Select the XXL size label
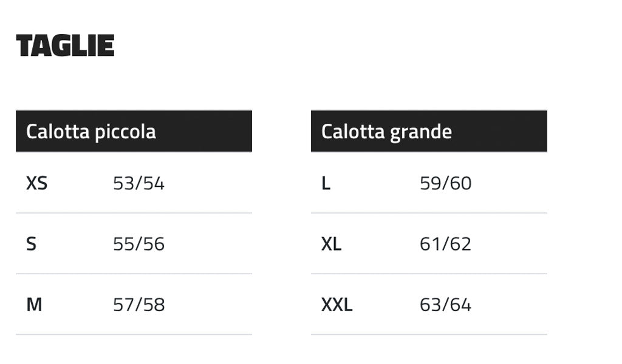This screenshot has width=622, height=364. pos(337,305)
